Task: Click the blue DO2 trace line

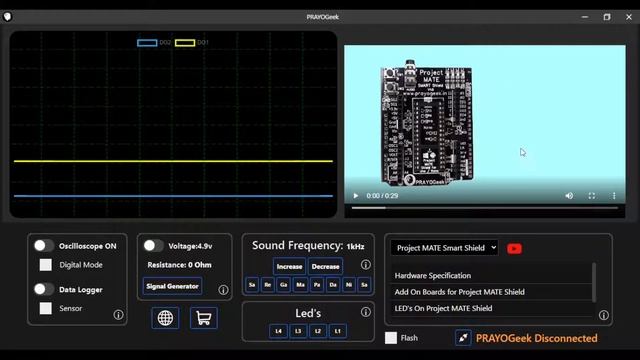Action: [173, 196]
